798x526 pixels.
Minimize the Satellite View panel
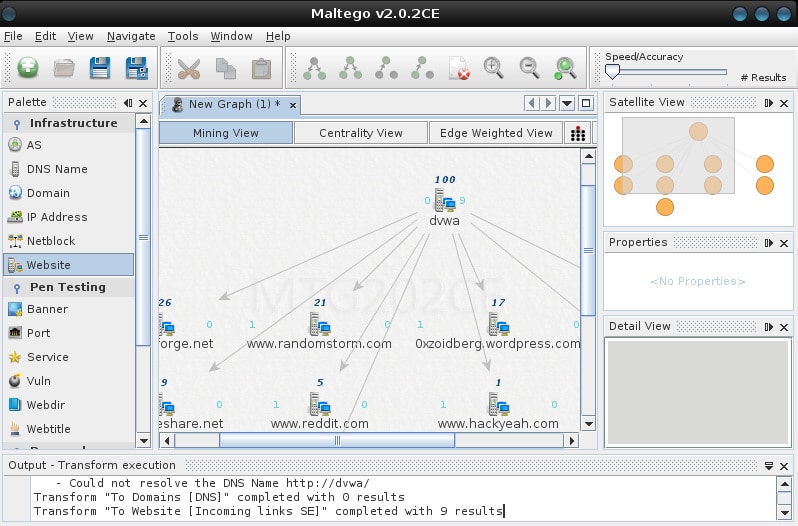pyautogui.click(x=768, y=103)
